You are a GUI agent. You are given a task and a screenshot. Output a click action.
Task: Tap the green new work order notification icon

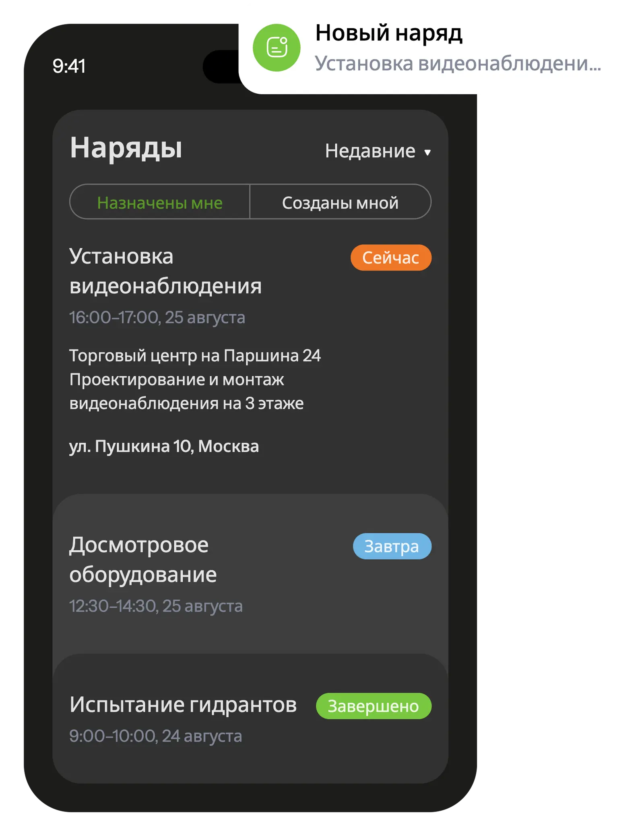[x=277, y=48]
